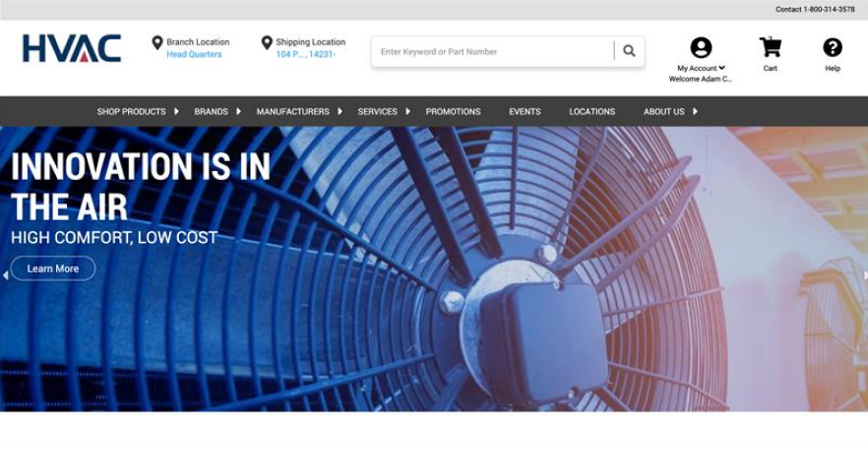This screenshot has width=868, height=466.
Task: Expand the Manufacturers menu arrow
Action: point(340,111)
